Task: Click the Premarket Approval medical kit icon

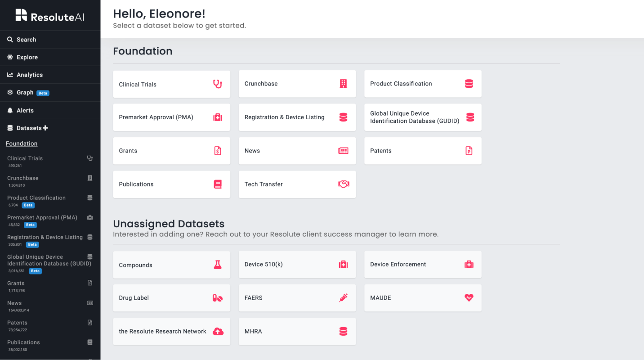Action: 218,117
